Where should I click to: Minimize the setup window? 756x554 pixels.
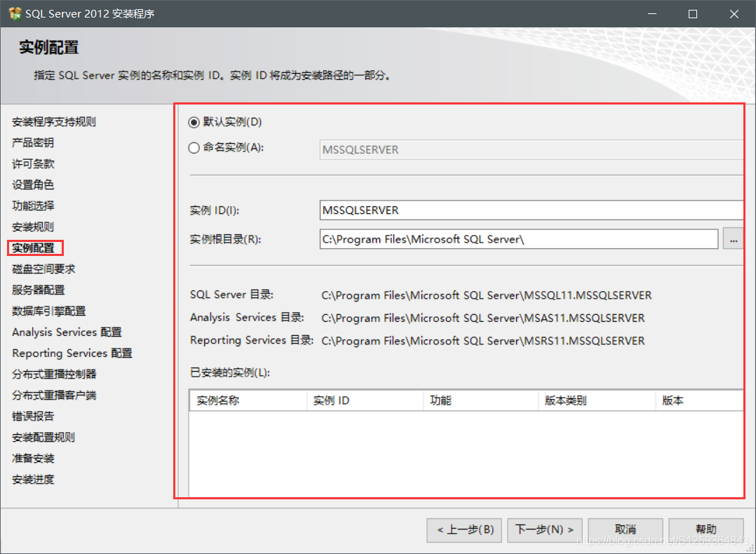pyautogui.click(x=652, y=13)
